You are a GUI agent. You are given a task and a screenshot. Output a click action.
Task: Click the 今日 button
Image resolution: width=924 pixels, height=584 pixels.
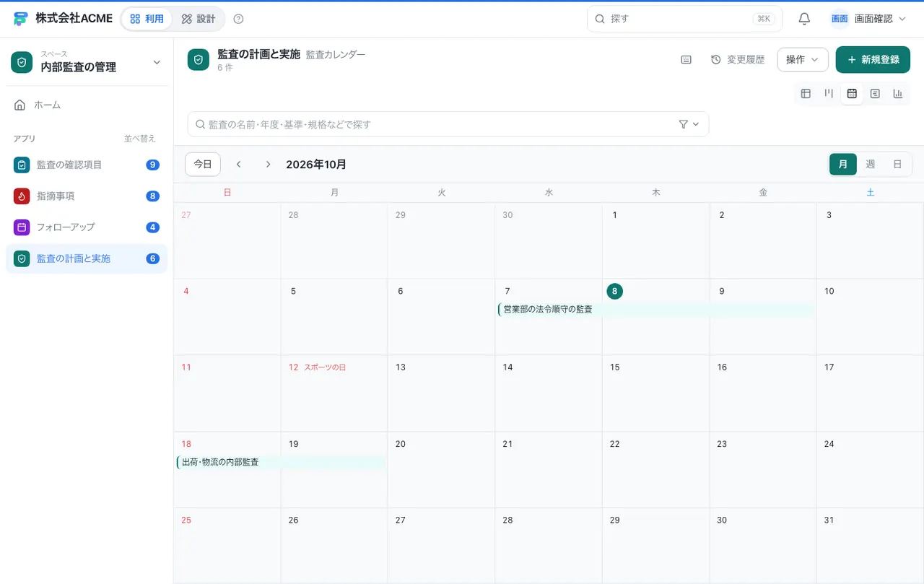(x=203, y=165)
